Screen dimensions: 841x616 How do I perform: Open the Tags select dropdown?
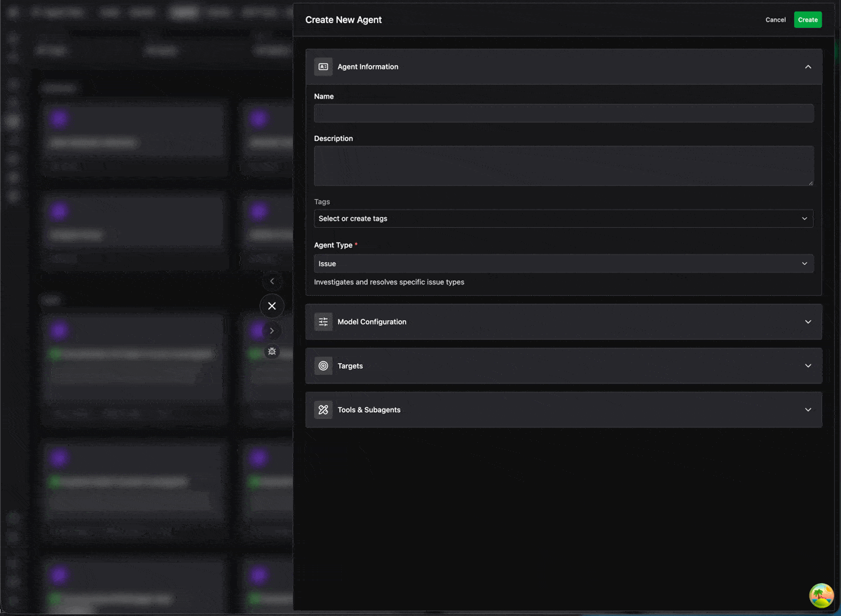point(563,219)
